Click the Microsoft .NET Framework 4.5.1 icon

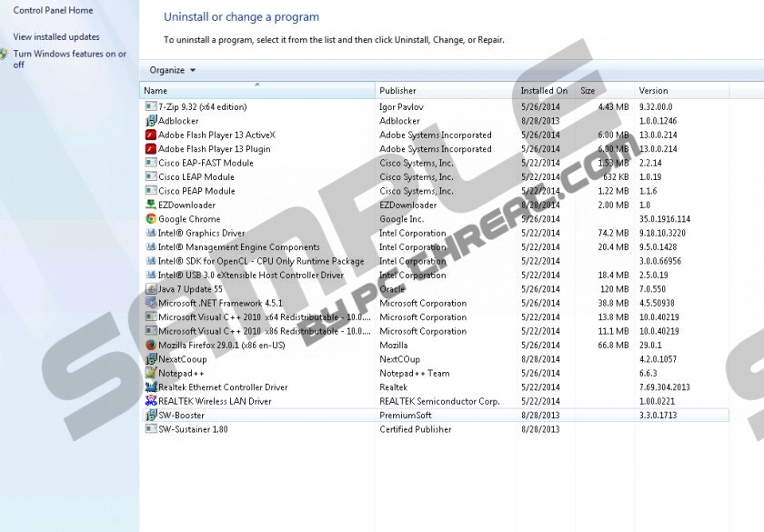click(151, 303)
